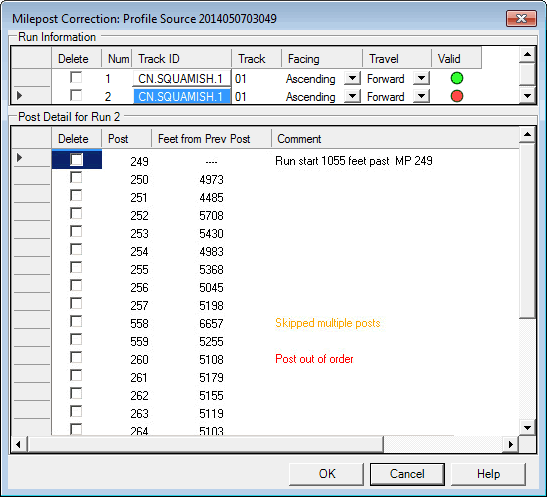This screenshot has width=547, height=497.
Task: Tick Delete checkbox for post 558
Action: tap(76, 322)
